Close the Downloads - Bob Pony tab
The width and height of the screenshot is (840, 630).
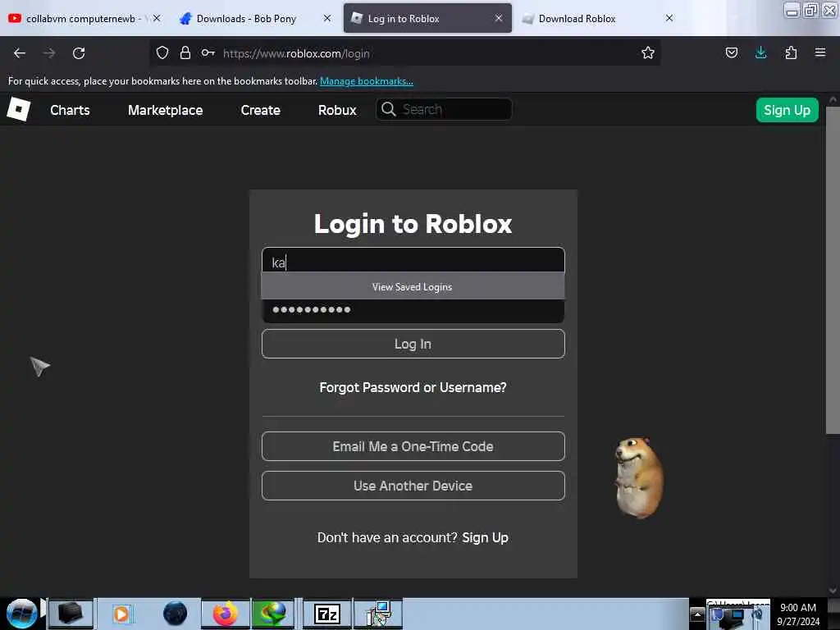pos(327,18)
